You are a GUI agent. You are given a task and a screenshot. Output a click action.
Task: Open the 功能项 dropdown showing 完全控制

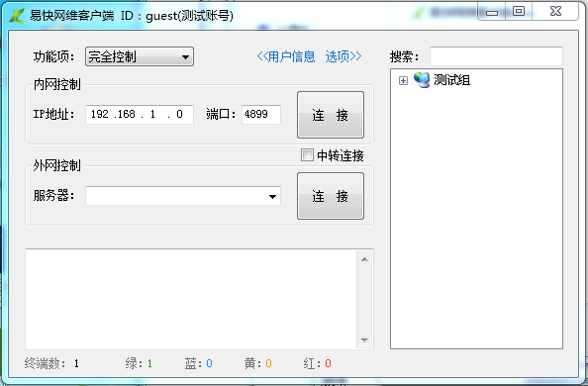pyautogui.click(x=140, y=56)
